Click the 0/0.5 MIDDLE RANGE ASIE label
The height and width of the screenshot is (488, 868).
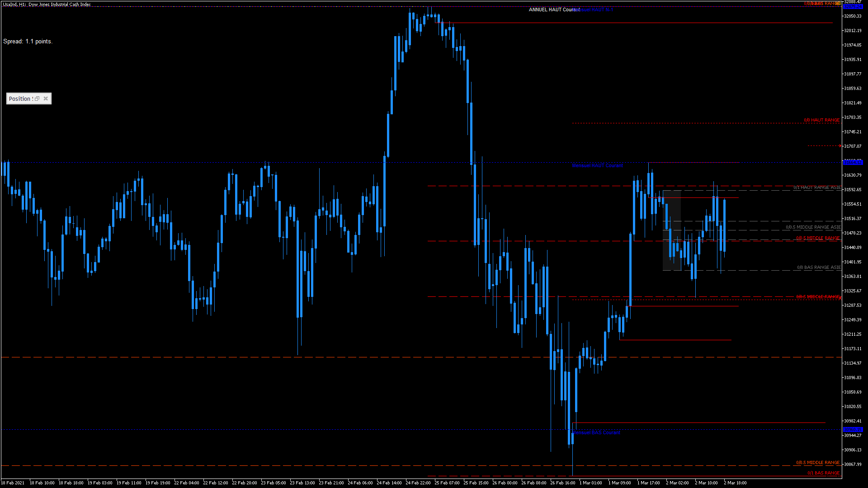pyautogui.click(x=813, y=227)
